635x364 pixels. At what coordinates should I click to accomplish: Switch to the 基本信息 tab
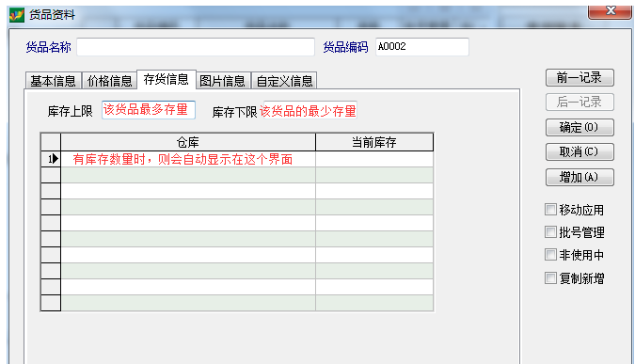point(53,81)
